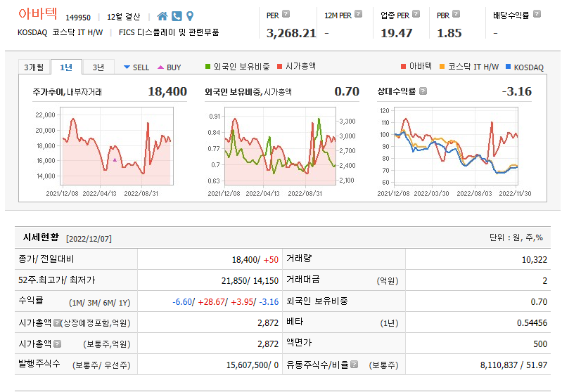Click the 거래대금 row label

(303, 280)
